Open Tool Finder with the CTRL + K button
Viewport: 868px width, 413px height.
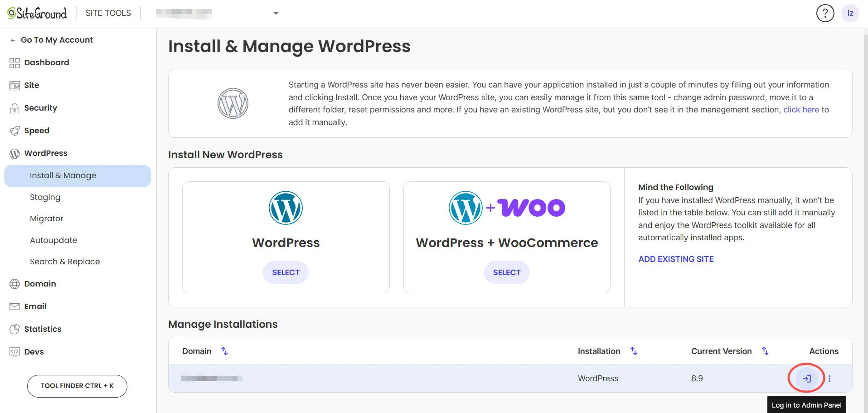77,386
